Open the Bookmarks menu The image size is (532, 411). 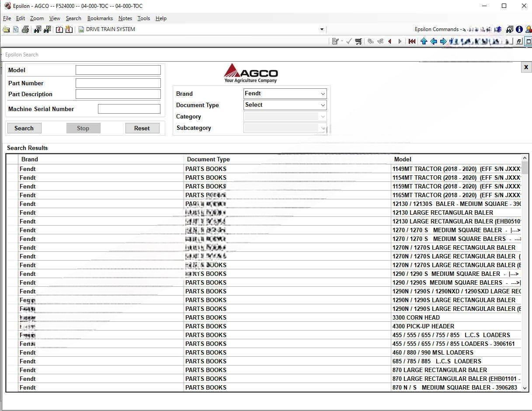click(100, 18)
